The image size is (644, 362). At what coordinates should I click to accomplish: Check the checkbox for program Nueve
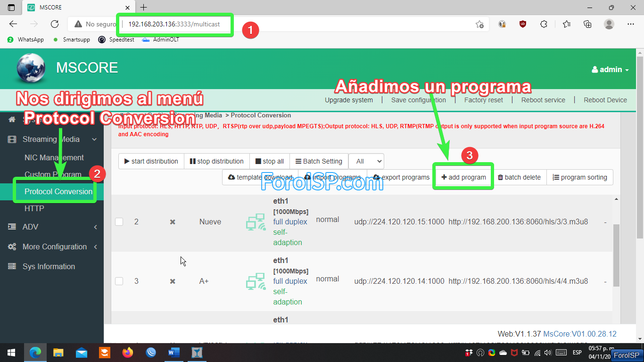(x=119, y=222)
